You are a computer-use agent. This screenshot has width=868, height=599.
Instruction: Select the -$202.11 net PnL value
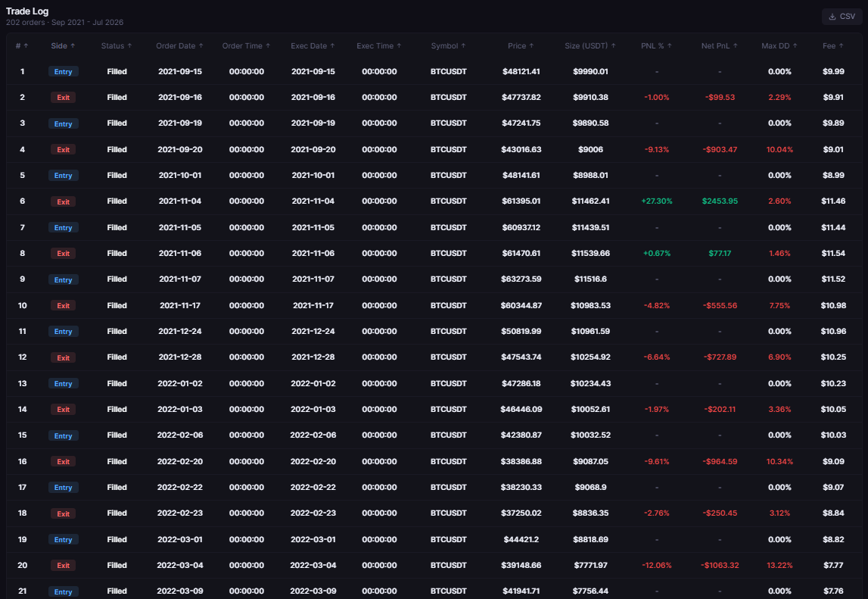pyautogui.click(x=720, y=410)
